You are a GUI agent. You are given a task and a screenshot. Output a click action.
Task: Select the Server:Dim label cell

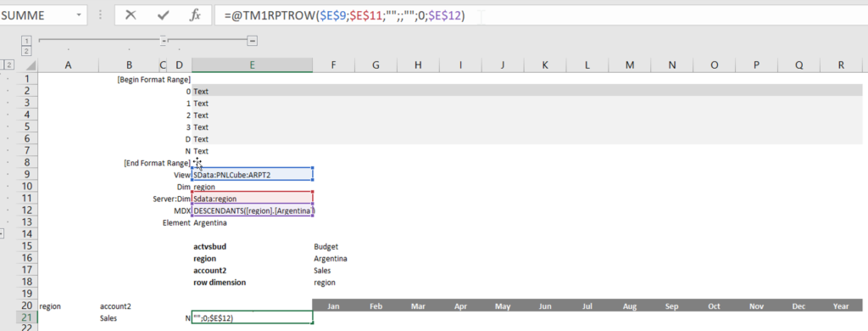pyautogui.click(x=171, y=199)
